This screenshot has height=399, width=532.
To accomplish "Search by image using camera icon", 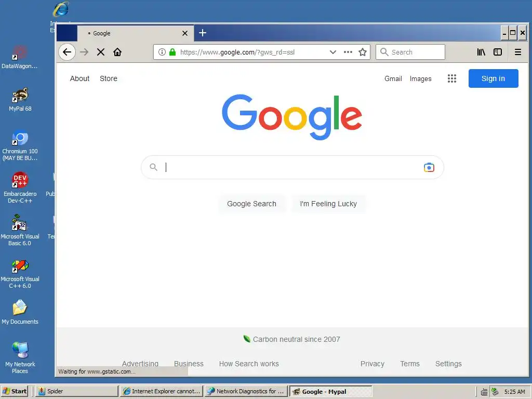I will coord(429,167).
